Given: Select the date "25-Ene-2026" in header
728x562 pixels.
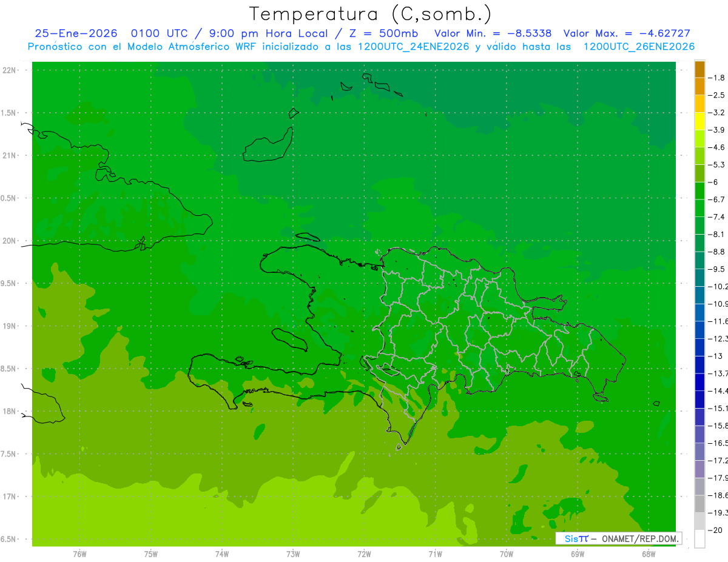Looking at the screenshot, I should click(x=76, y=34).
